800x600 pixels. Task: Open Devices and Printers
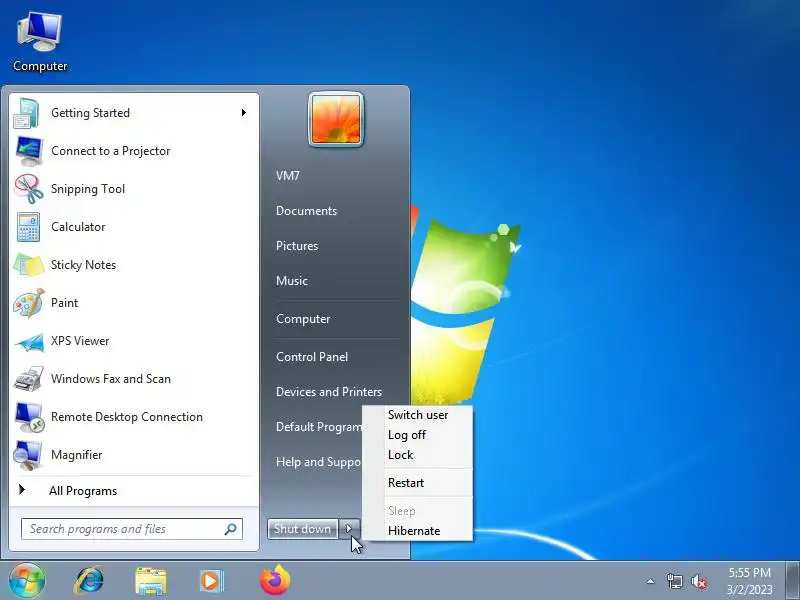tap(329, 392)
